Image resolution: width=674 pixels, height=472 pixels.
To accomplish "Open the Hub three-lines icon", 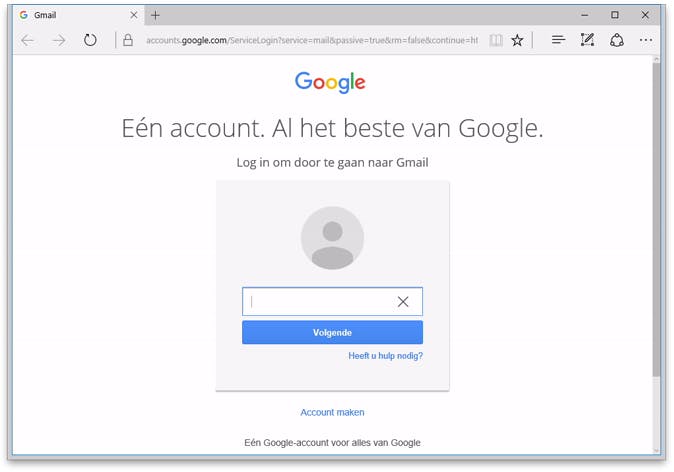I will [x=558, y=40].
